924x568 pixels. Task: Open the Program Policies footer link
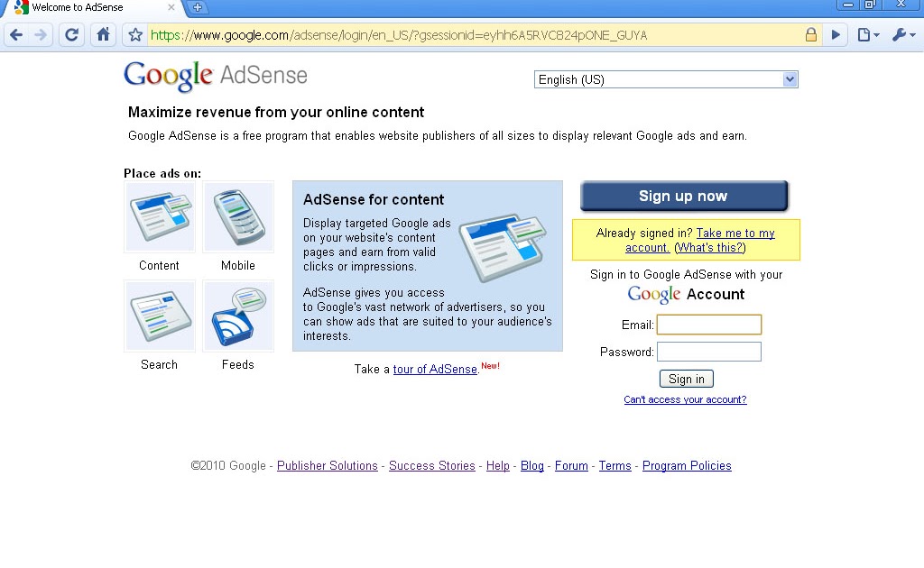pyautogui.click(x=687, y=465)
